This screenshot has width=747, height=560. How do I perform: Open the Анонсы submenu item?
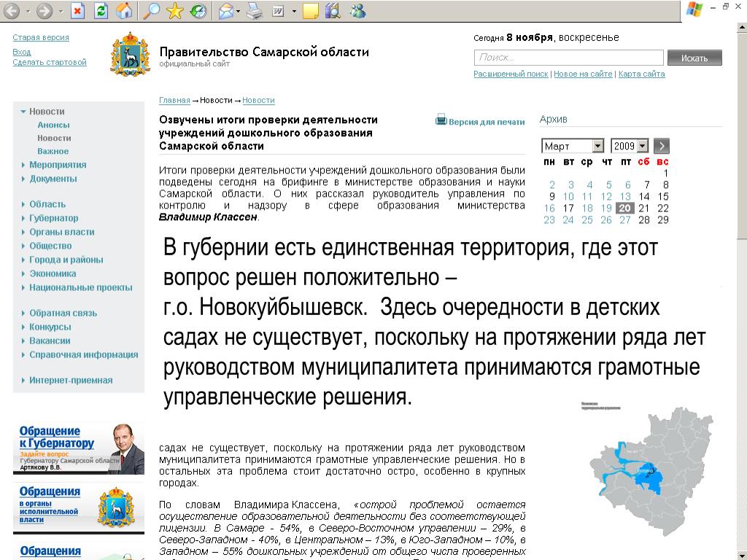tap(53, 125)
